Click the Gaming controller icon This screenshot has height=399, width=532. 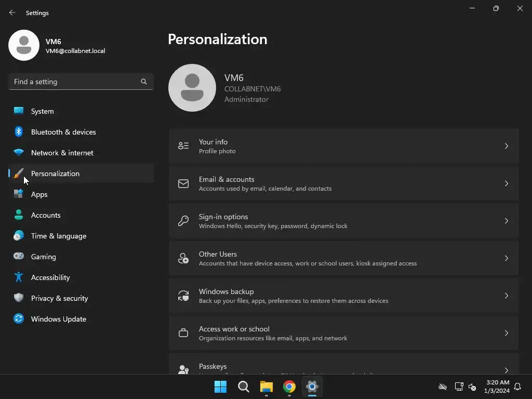pos(19,256)
